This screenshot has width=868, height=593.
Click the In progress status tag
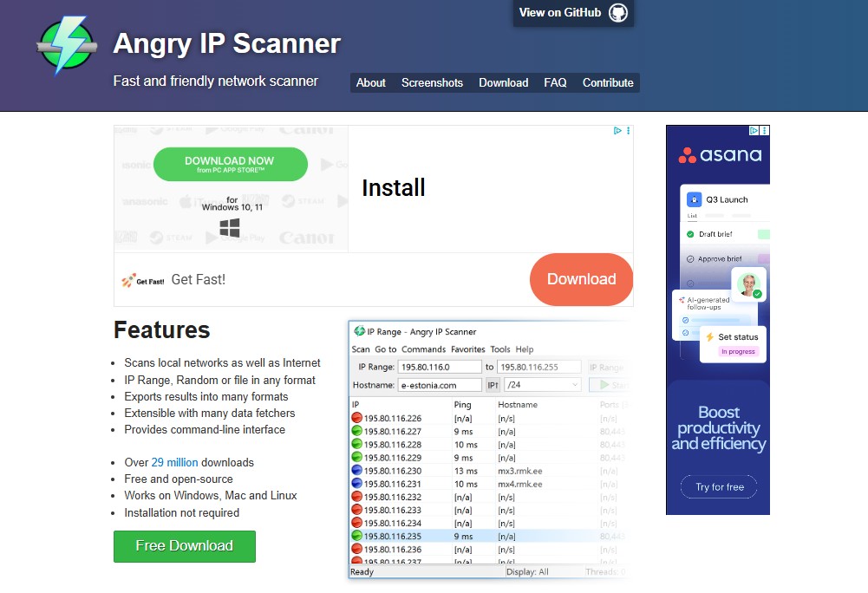[738, 352]
